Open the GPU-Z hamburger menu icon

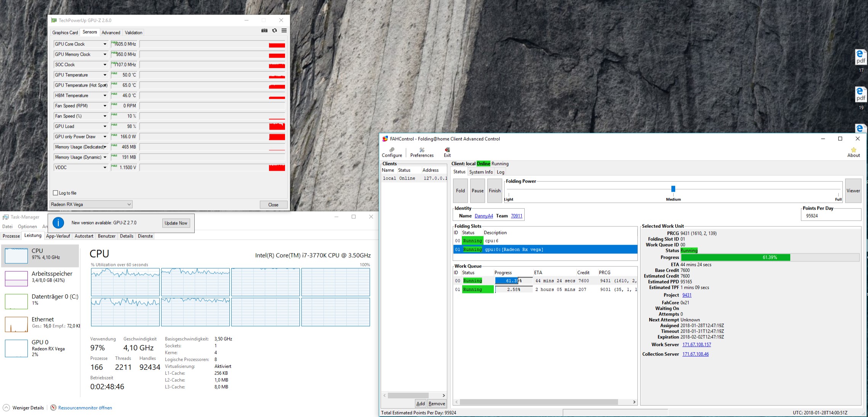284,30
